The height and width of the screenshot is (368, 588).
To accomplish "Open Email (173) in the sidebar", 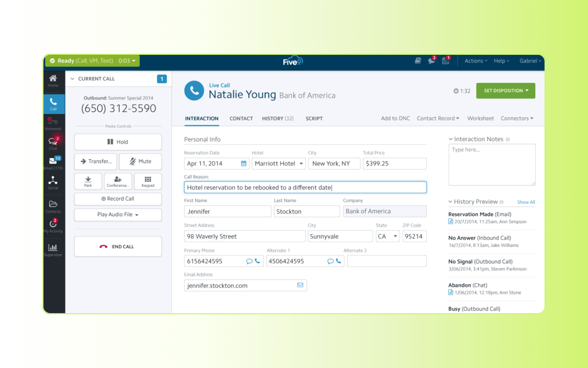I will 53,163.
